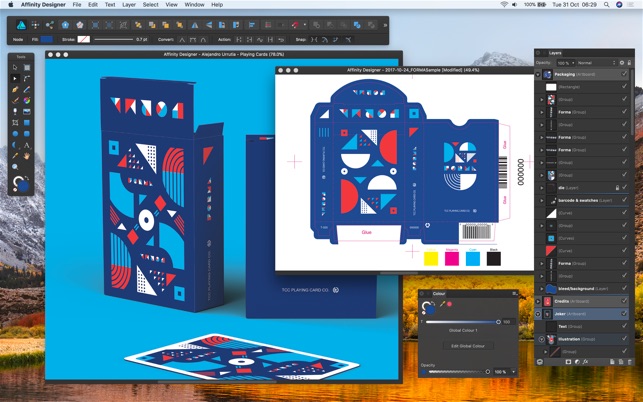Click the tint value field showing 100
Viewport: 643px width, 402px height.
point(508,322)
